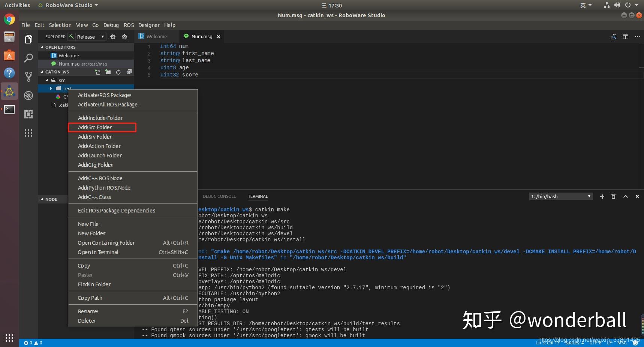Open the Selection menu
The width and height of the screenshot is (644, 347).
coord(60,25)
